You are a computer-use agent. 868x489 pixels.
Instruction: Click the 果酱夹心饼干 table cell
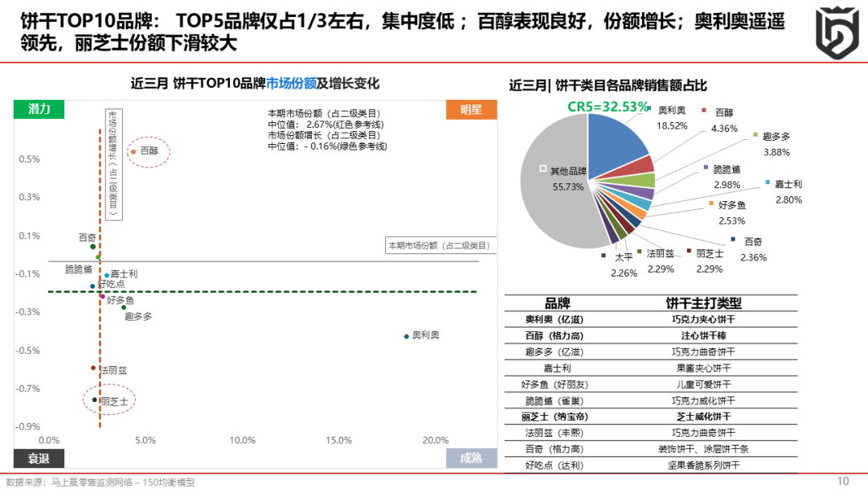[x=703, y=368]
